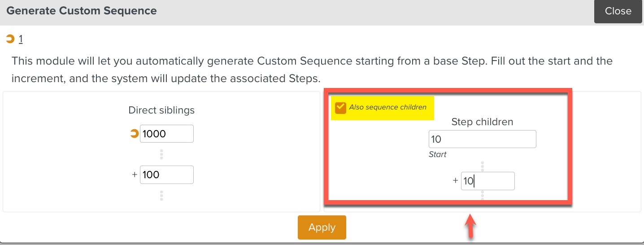Image resolution: width=644 pixels, height=245 pixels.
Task: Click the dots above the Step children increment field
Action: [483, 166]
